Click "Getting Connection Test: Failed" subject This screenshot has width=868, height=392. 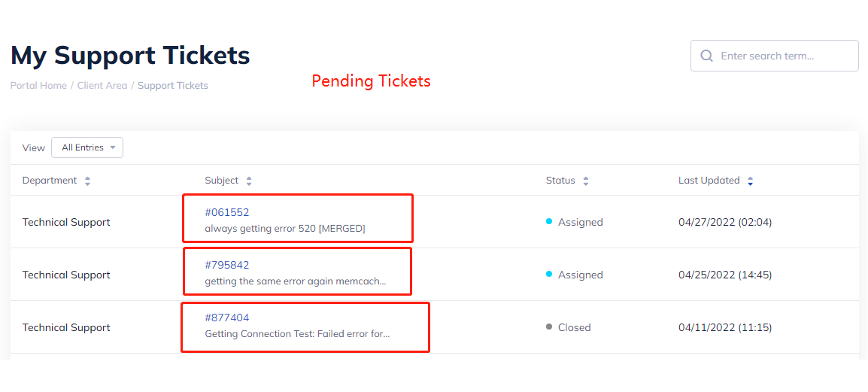pyautogui.click(x=297, y=333)
